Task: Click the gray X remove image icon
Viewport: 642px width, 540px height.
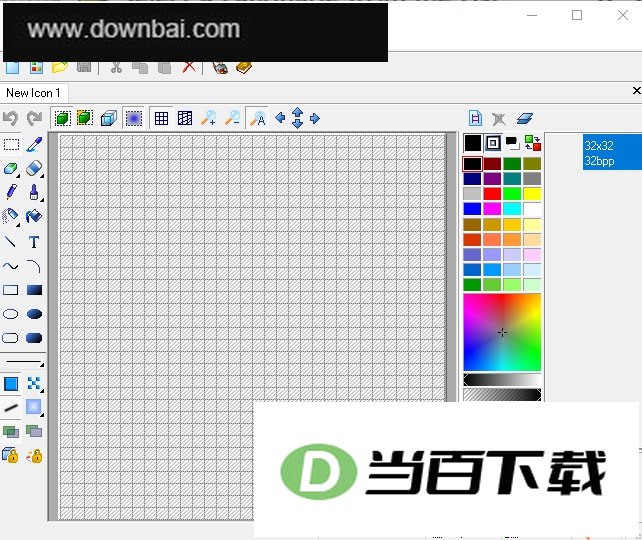Action: click(499, 119)
